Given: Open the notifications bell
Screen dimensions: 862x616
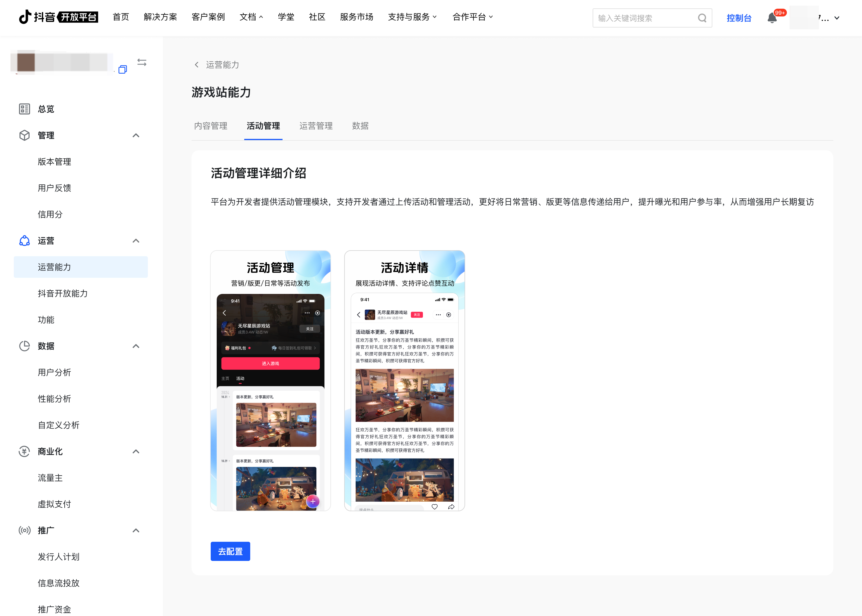Looking at the screenshot, I should (x=772, y=18).
